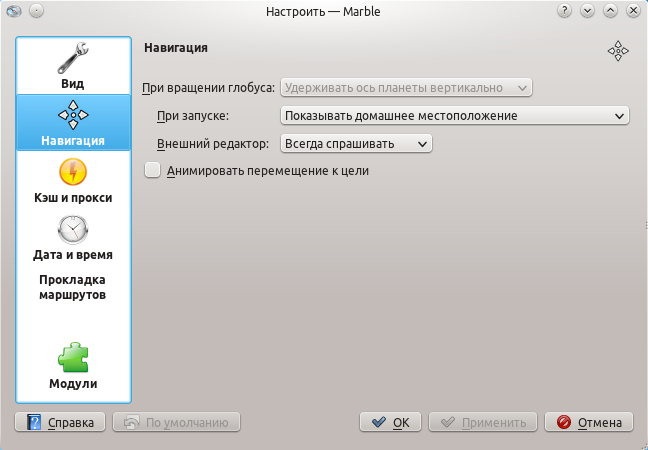Click the round pin button in the title bar
The image size is (648, 450).
tap(36, 11)
